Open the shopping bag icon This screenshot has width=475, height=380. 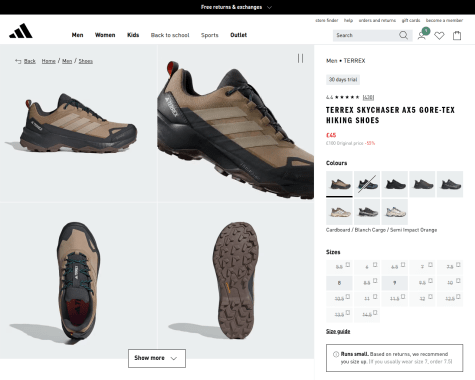coord(457,35)
